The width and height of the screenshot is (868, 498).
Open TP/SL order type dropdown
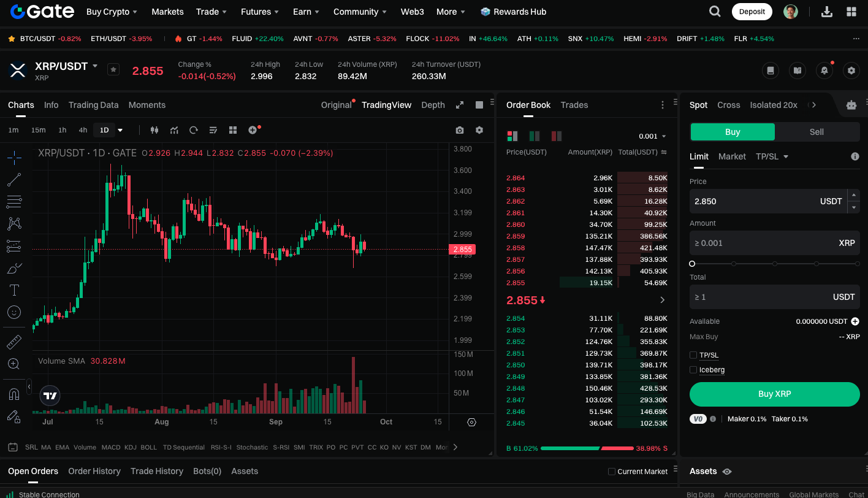pos(772,156)
